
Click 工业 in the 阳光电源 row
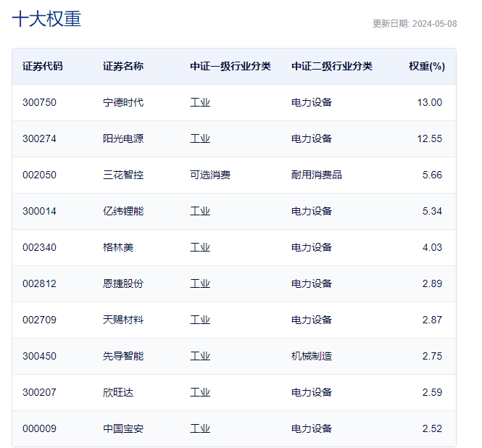click(200, 138)
